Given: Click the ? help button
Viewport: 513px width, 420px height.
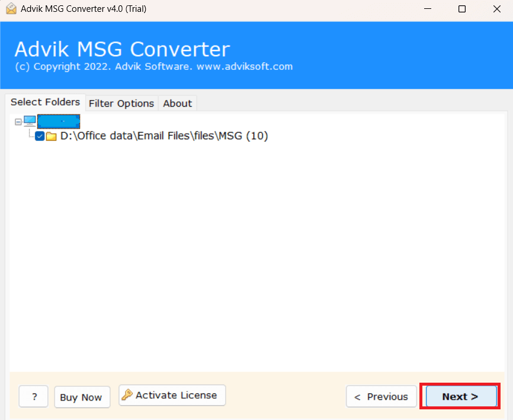Looking at the screenshot, I should click(34, 397).
